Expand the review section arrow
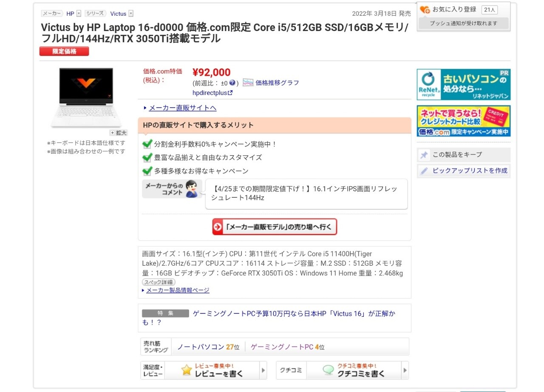Viewport: 544px width, 392px height. tap(263, 370)
